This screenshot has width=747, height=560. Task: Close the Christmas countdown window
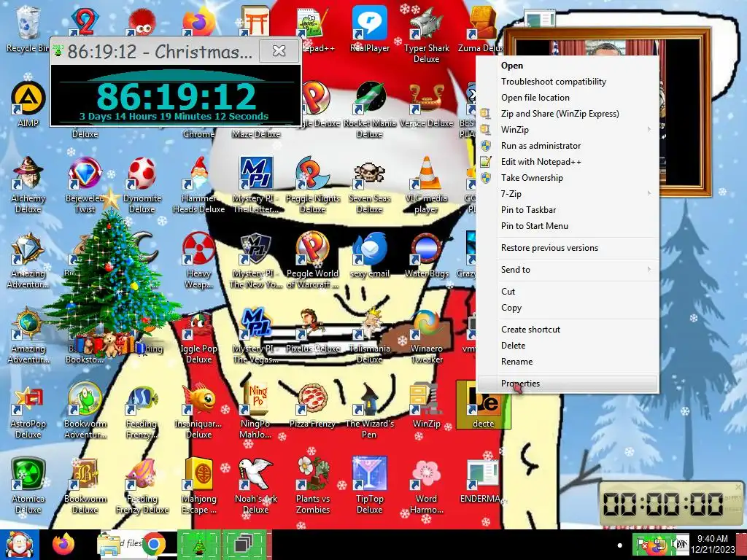tap(279, 50)
